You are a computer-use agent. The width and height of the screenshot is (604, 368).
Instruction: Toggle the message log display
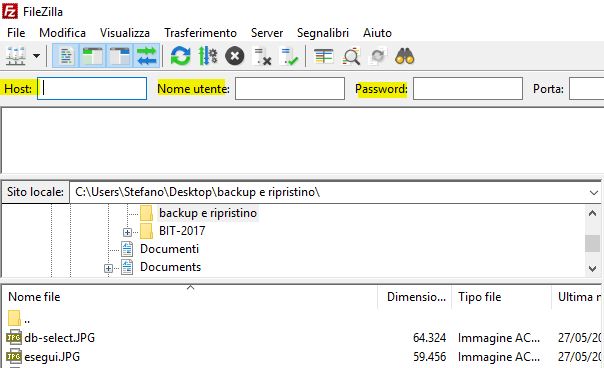pos(66,56)
